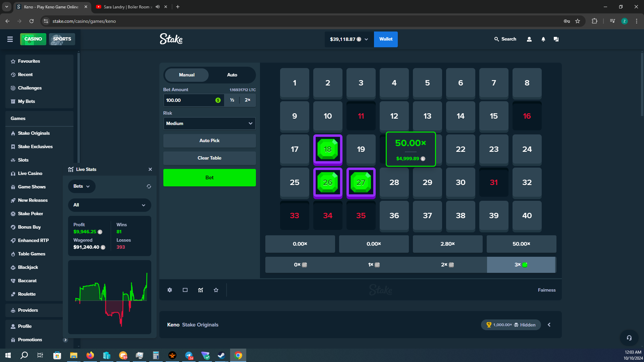This screenshot has width=644, height=362.
Task: Toggle live stats chart icon below game
Action: (x=201, y=290)
